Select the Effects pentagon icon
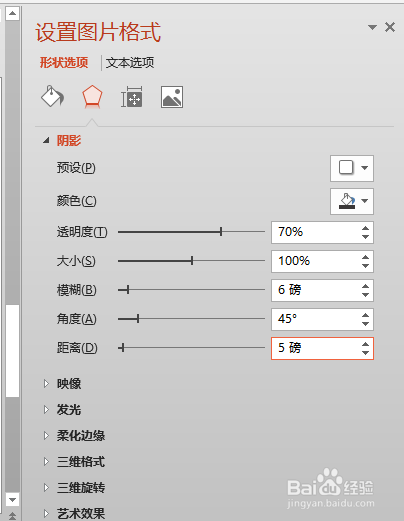404x521 pixels. pos(92,96)
